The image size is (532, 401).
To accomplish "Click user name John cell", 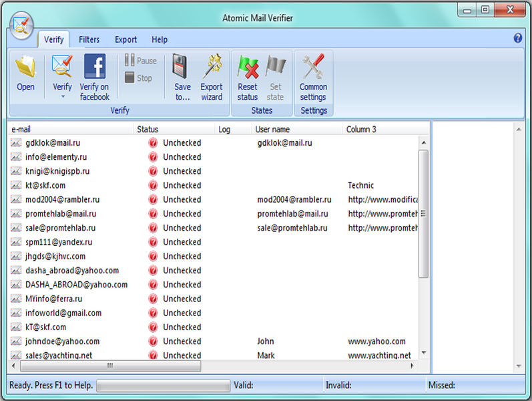I will pos(265,342).
